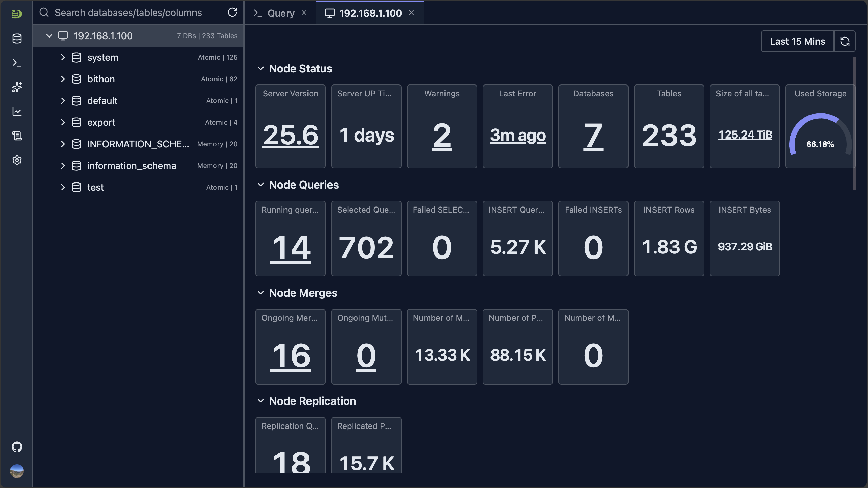Viewport: 868px width, 488px height.
Task: Open the databases panel in the sidebar
Action: 17,39
